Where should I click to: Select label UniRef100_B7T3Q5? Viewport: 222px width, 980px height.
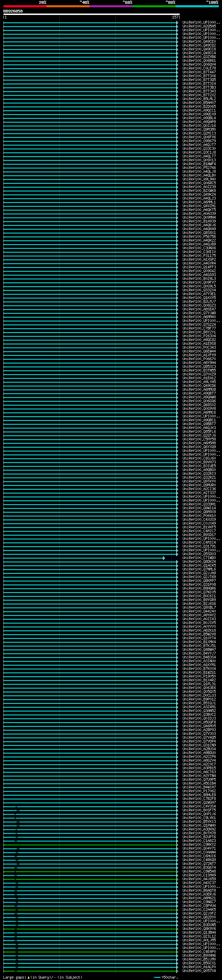pyautogui.click(x=199, y=80)
